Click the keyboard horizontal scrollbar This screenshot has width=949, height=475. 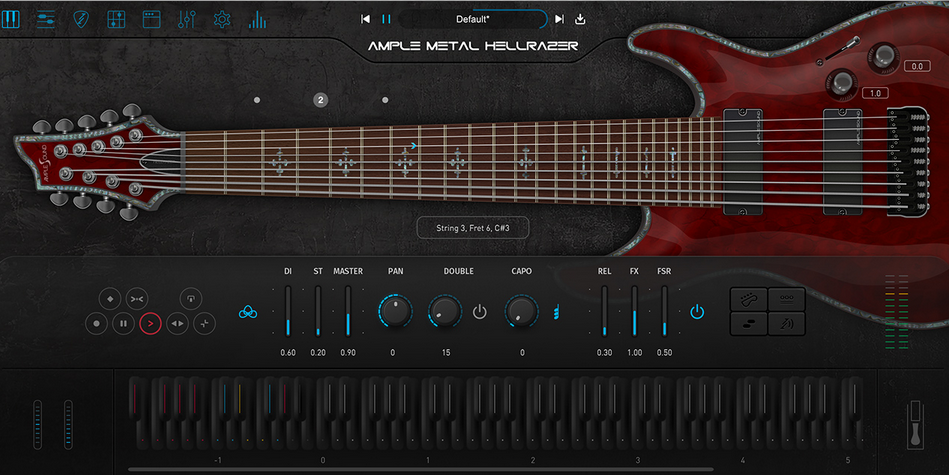coord(421,469)
